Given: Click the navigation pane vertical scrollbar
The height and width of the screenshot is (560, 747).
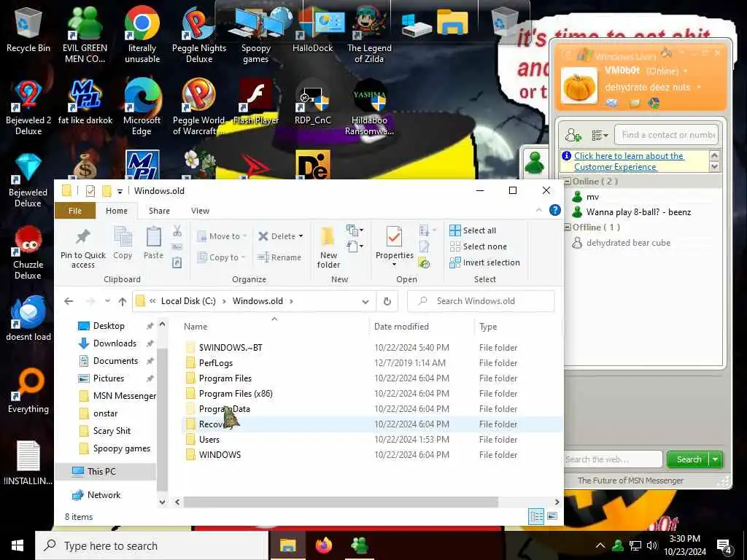Looking at the screenshot, I should click(162, 419).
